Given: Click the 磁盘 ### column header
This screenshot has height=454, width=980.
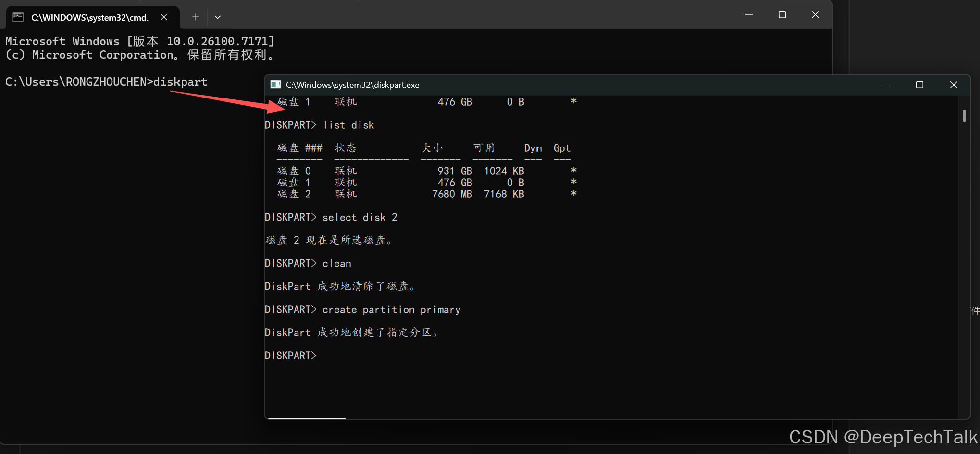Looking at the screenshot, I should [x=299, y=148].
